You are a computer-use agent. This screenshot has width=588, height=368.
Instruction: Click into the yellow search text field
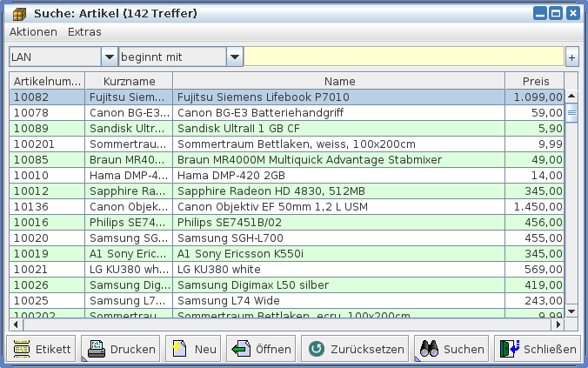pyautogui.click(x=403, y=57)
